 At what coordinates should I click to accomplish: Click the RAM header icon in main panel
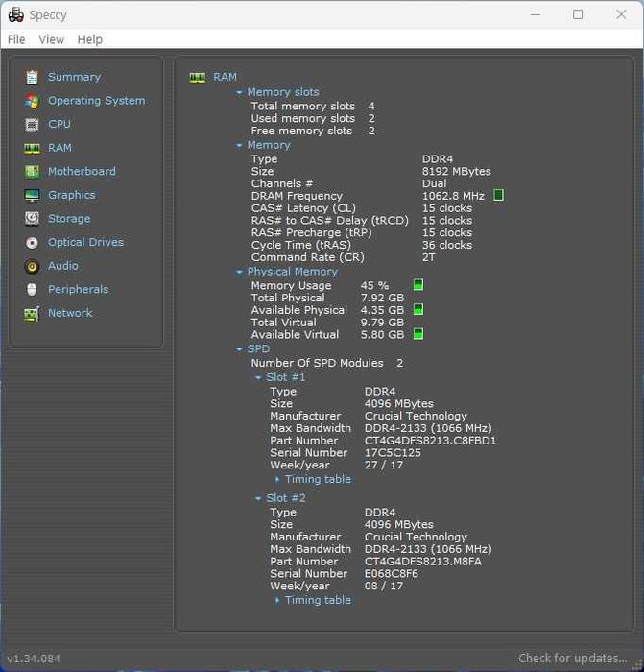click(x=198, y=78)
